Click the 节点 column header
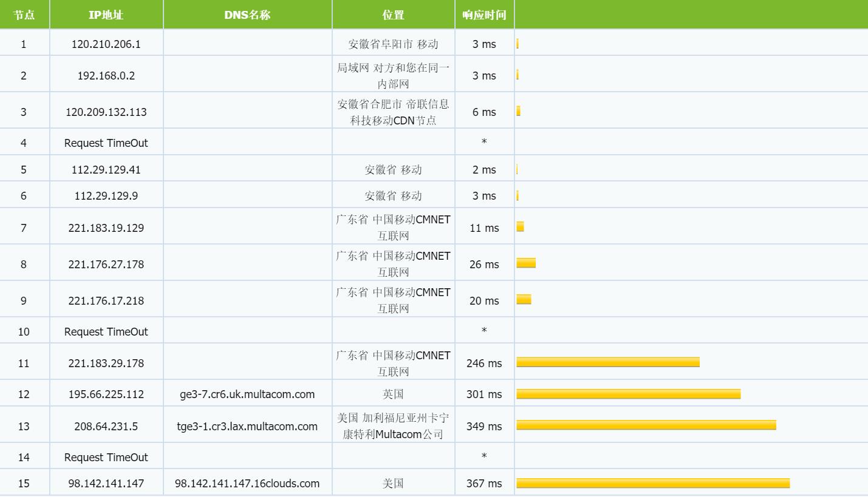 (x=24, y=15)
